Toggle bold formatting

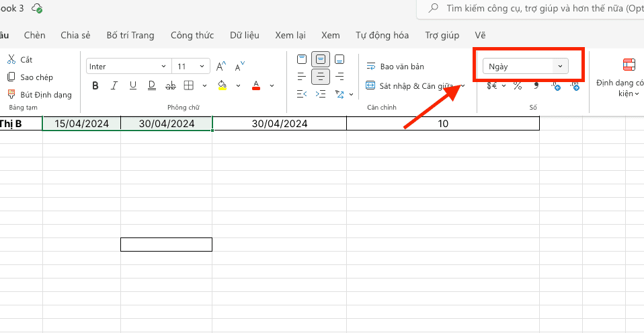(x=95, y=85)
